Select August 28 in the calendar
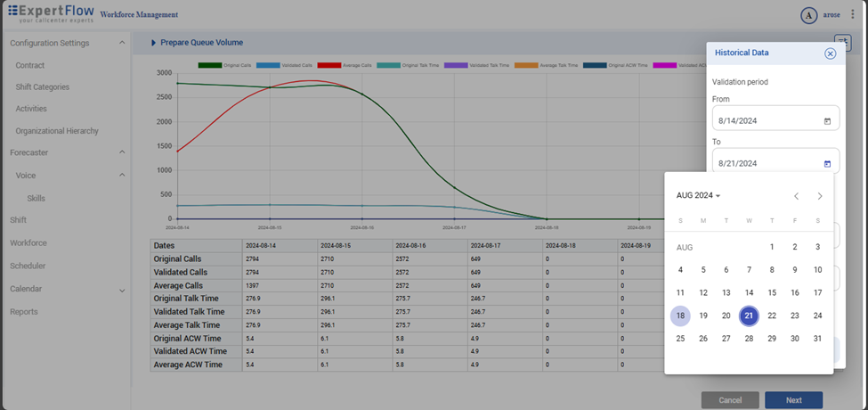 749,339
